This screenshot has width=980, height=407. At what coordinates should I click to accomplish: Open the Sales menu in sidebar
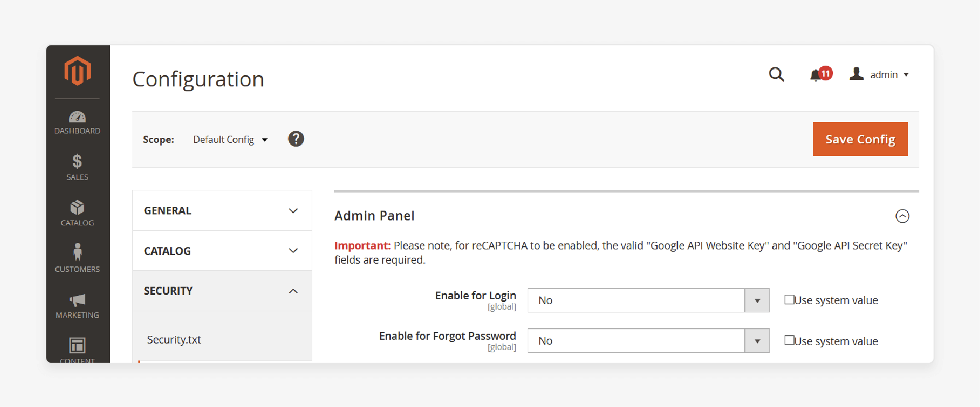click(x=77, y=167)
